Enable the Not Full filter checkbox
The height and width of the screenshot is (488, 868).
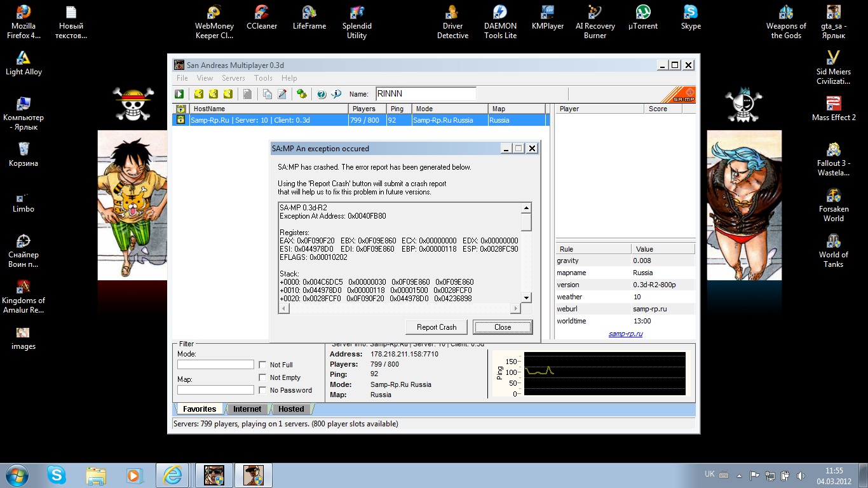(262, 365)
